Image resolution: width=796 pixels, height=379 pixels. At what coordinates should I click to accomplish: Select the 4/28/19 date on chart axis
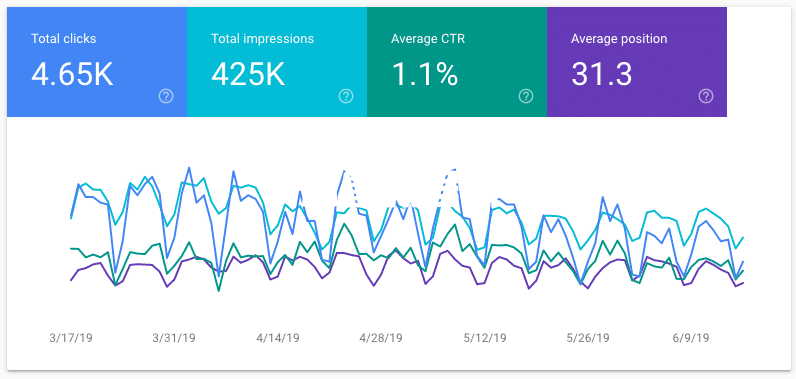click(382, 338)
